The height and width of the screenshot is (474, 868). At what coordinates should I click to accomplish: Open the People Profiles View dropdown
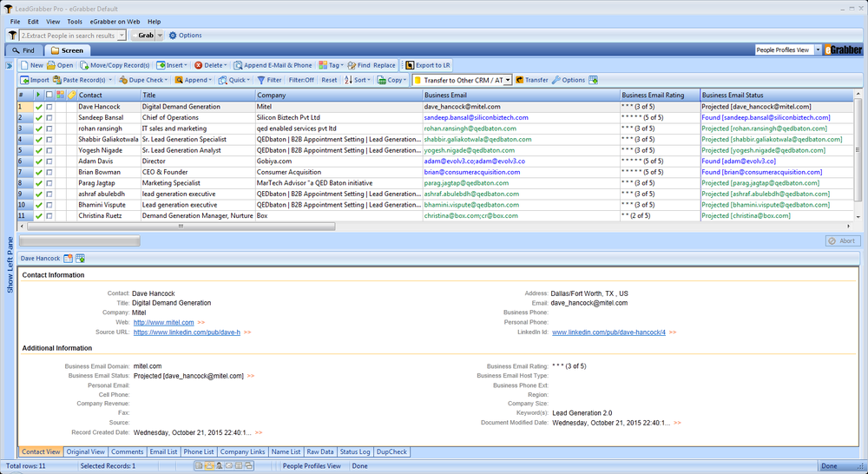point(818,49)
